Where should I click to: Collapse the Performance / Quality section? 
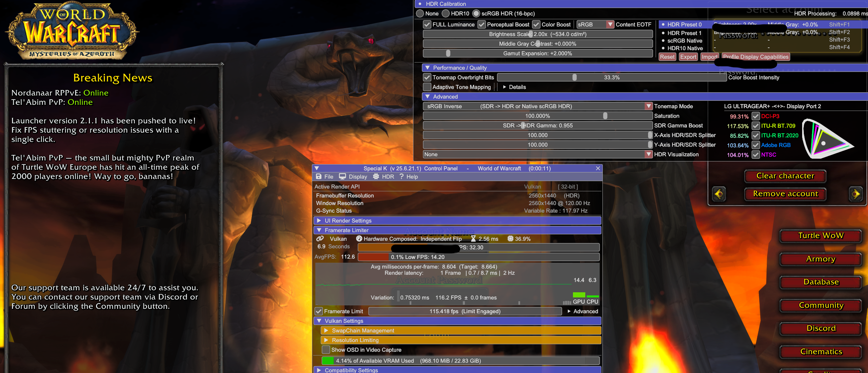tap(427, 68)
